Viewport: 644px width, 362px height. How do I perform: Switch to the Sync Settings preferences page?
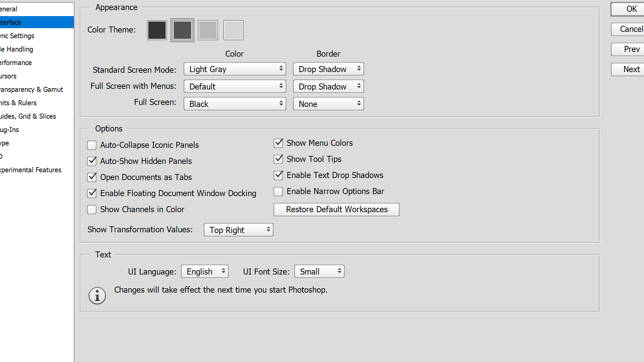click(17, 36)
